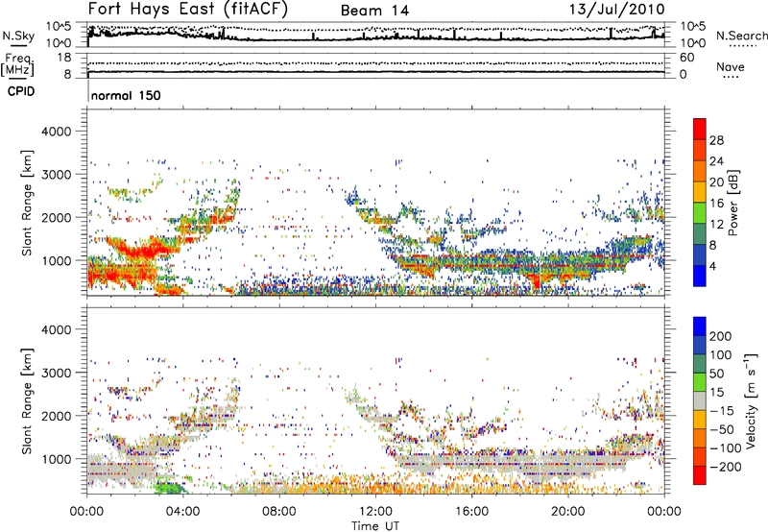Click the '08:00' time axis label
768x532 pixels.
[x=279, y=512]
